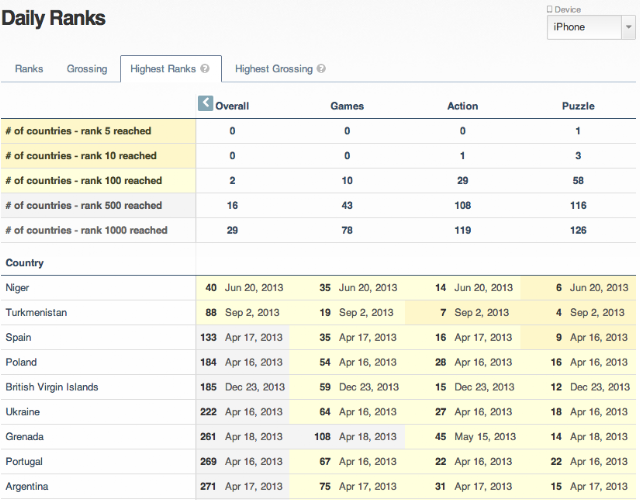Click the help icon beside Highest Ranks
640x500 pixels.
tap(205, 69)
